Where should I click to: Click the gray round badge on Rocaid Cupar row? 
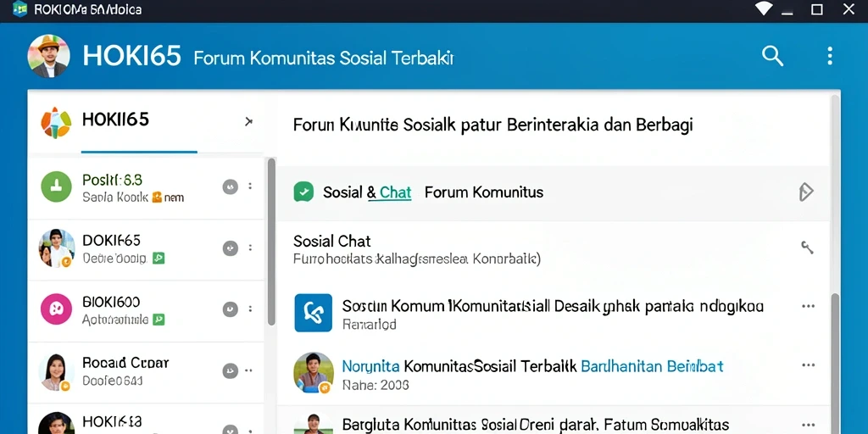(x=231, y=371)
